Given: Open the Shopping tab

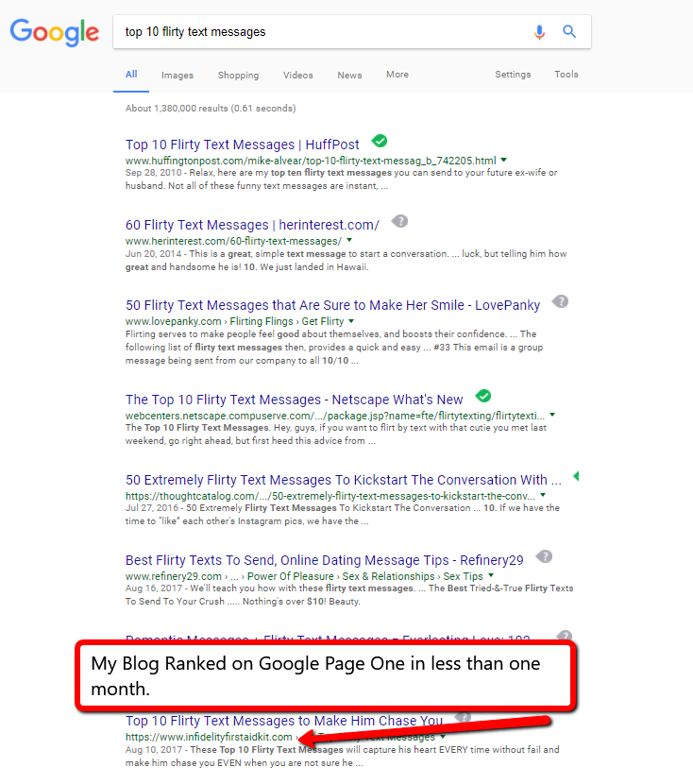Looking at the screenshot, I should pyautogui.click(x=238, y=76).
